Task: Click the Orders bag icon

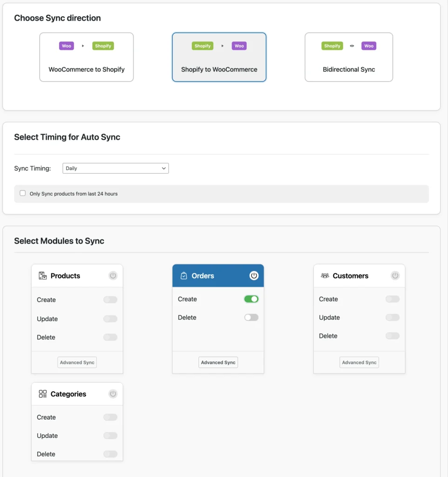Action: (183, 275)
